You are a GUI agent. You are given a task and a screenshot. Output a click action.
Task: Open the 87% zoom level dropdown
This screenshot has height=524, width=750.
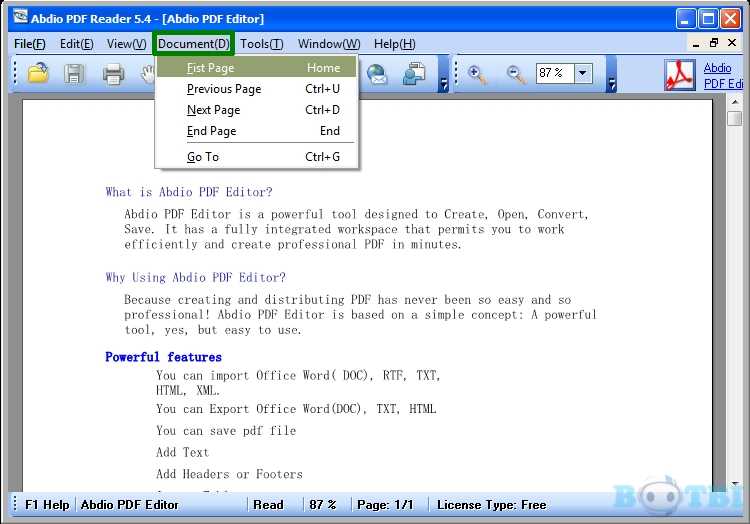(x=583, y=73)
